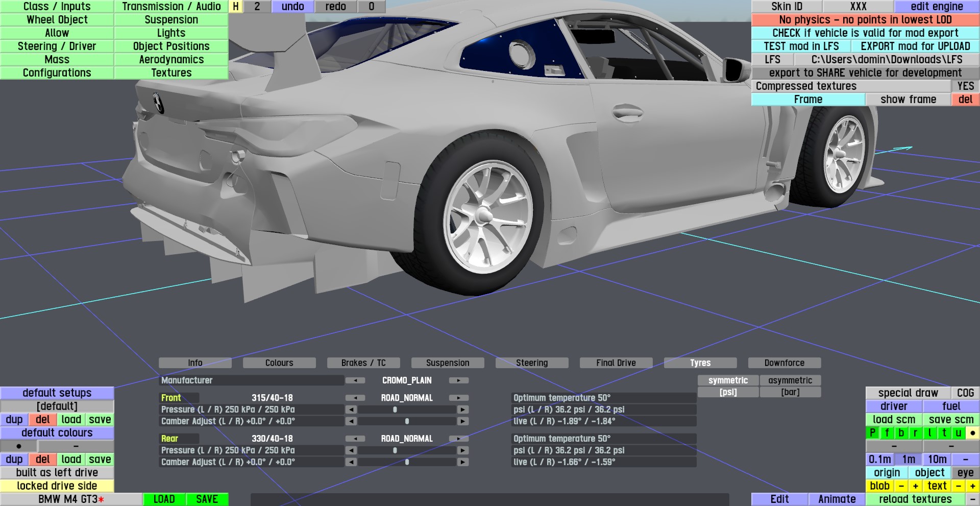Click the reload textures button

point(916,499)
